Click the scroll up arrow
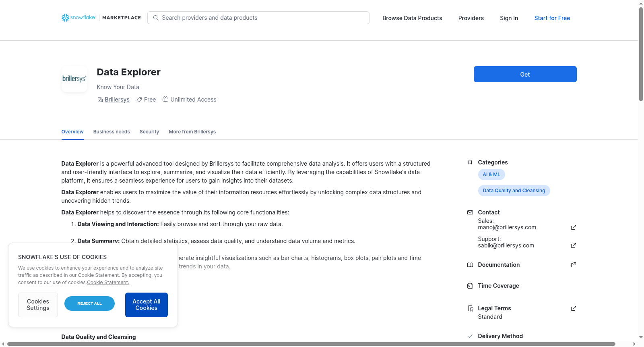644x347 pixels. pos(641,3)
